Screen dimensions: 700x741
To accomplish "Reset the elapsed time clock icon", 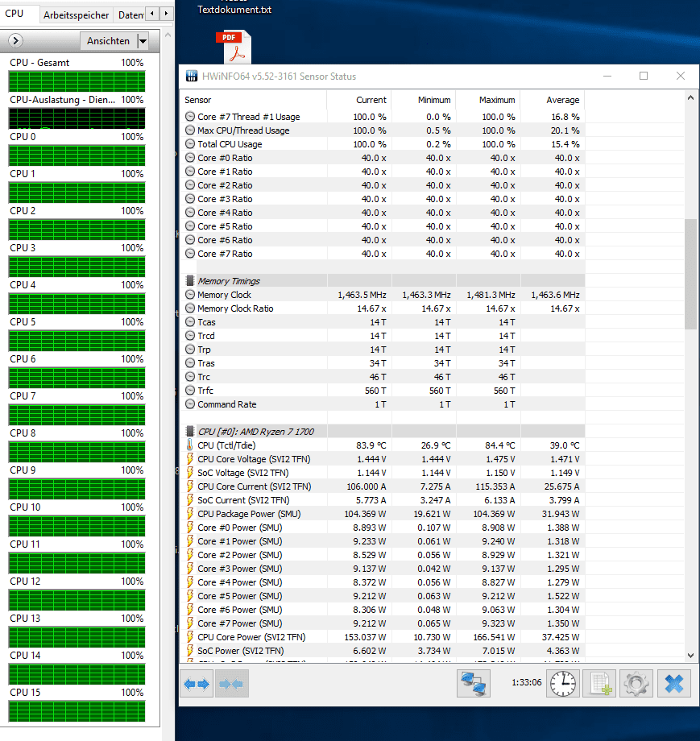I will [x=562, y=683].
